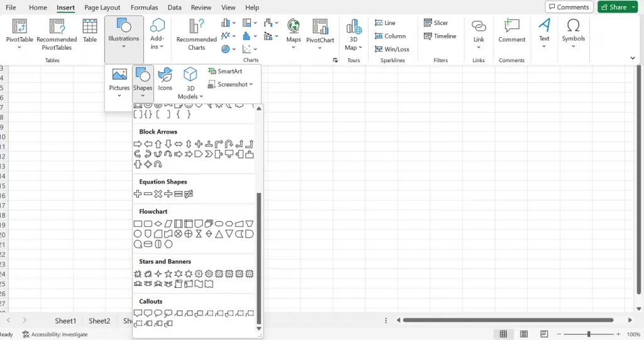
Task: Click the SmartArt button
Action: (x=225, y=71)
